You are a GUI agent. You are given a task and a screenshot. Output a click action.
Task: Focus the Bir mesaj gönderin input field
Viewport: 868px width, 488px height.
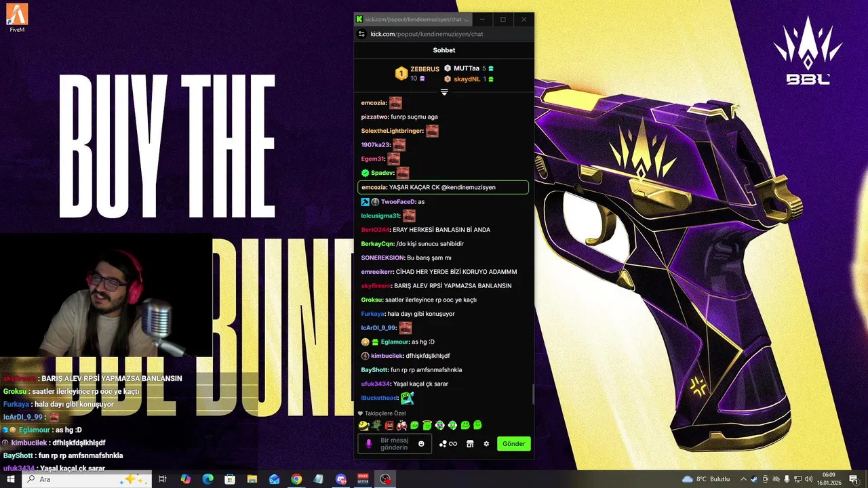pyautogui.click(x=395, y=444)
